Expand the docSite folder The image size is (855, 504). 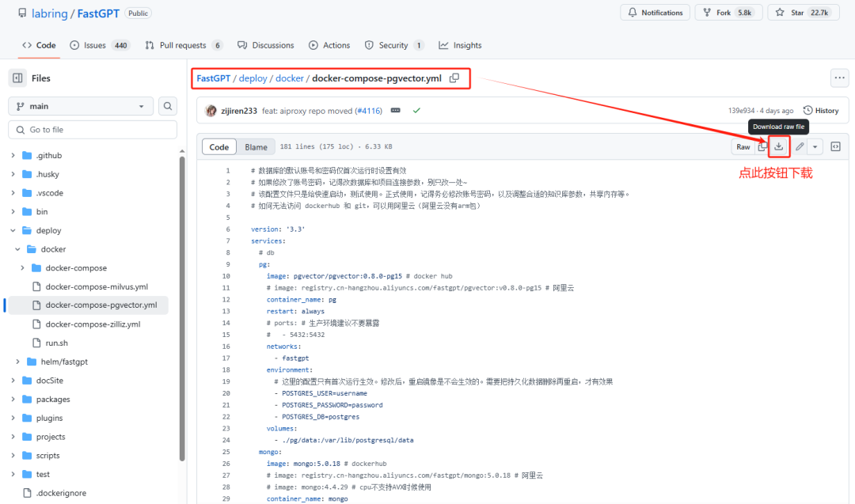click(x=13, y=381)
